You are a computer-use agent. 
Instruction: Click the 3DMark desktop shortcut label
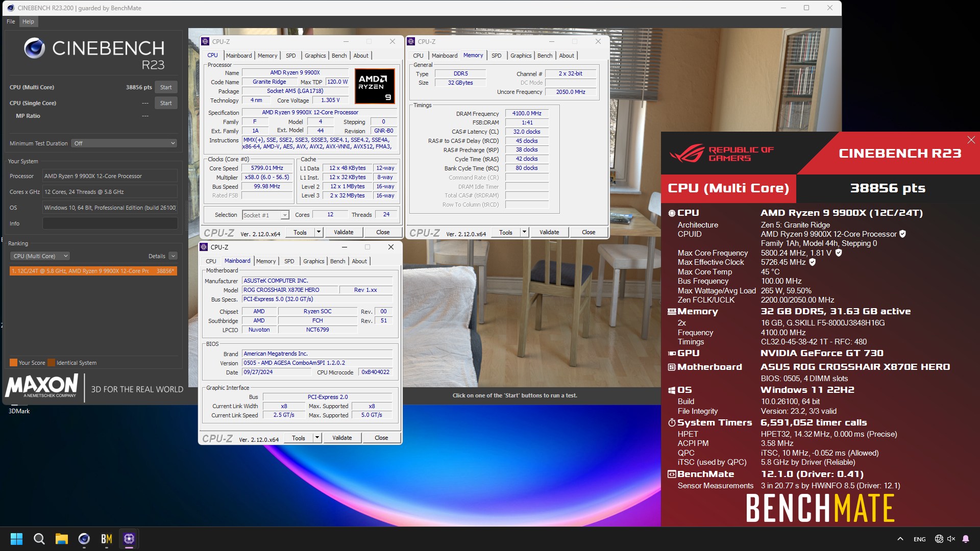click(x=19, y=411)
